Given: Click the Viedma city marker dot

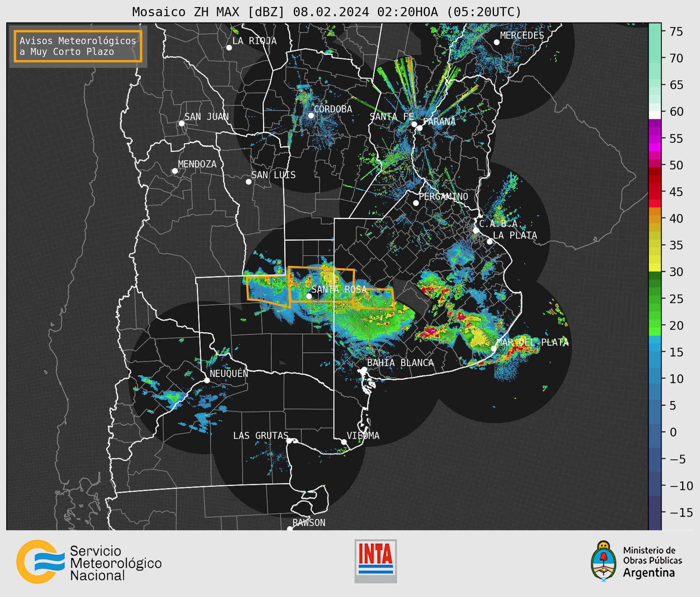Looking at the screenshot, I should (x=344, y=442).
